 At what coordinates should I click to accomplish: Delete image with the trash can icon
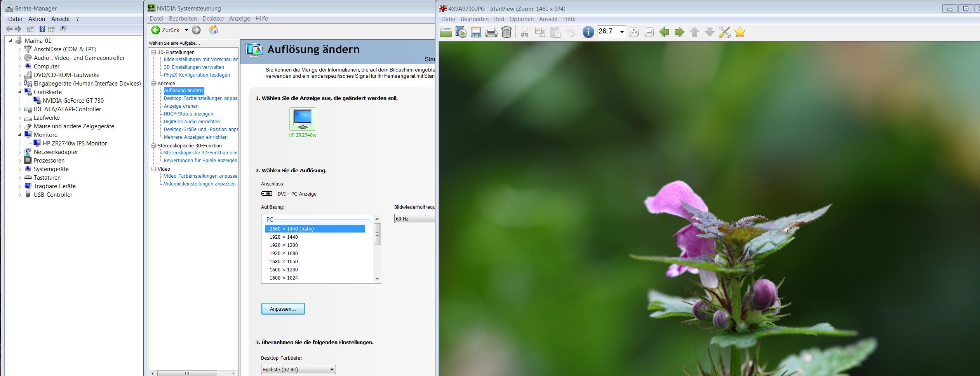pos(507,32)
